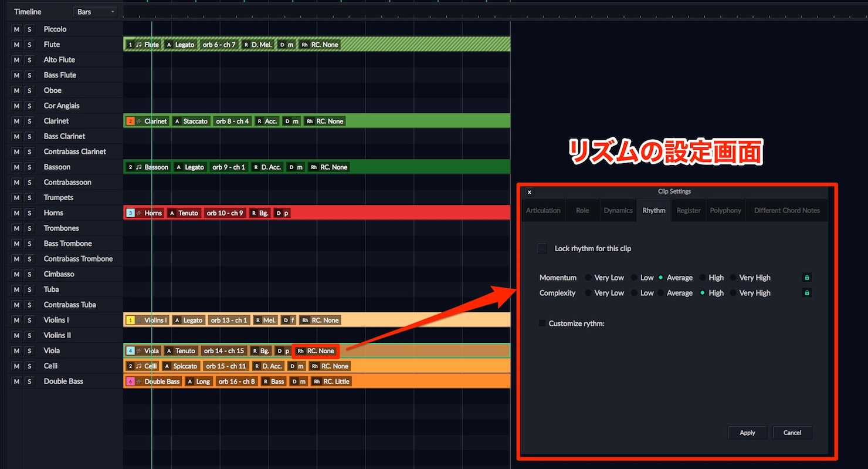Click the Double Bass RC. Little rhythm tag
Image resolution: width=868 pixels, height=469 pixels.
(331, 382)
